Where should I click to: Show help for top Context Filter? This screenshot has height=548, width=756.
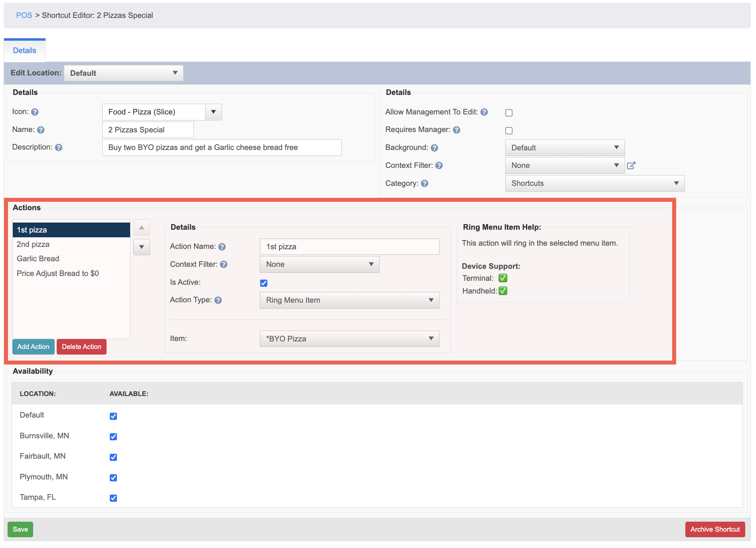(439, 166)
